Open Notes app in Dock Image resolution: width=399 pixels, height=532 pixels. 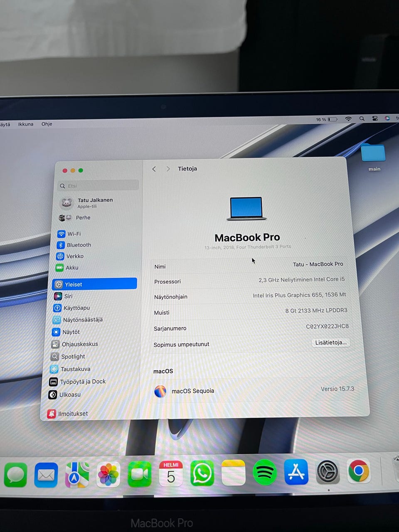tap(233, 472)
